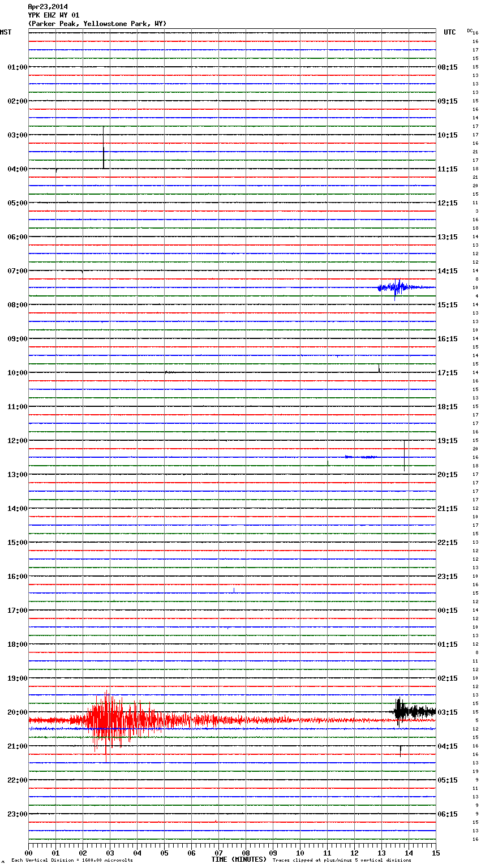Viewport: 481px width, 868px height.
Task: Click the 06:15 UTC row label
Action: (448, 814)
